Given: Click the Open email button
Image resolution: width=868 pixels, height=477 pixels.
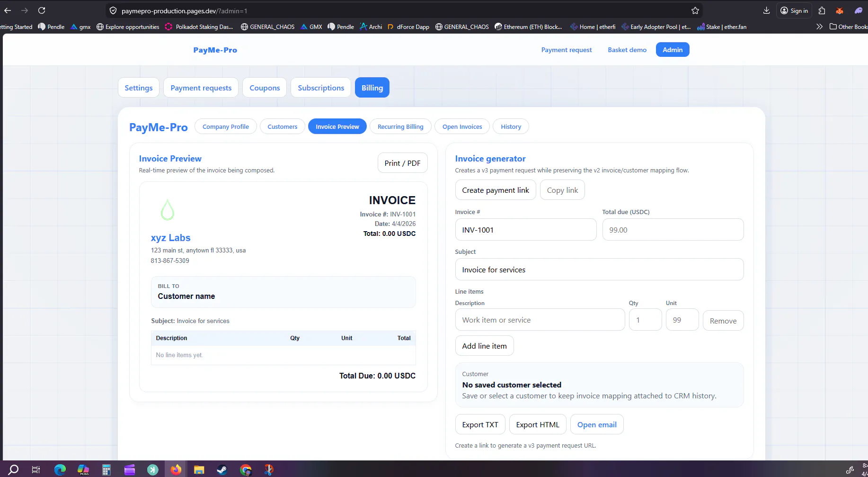Looking at the screenshot, I should pos(597,424).
